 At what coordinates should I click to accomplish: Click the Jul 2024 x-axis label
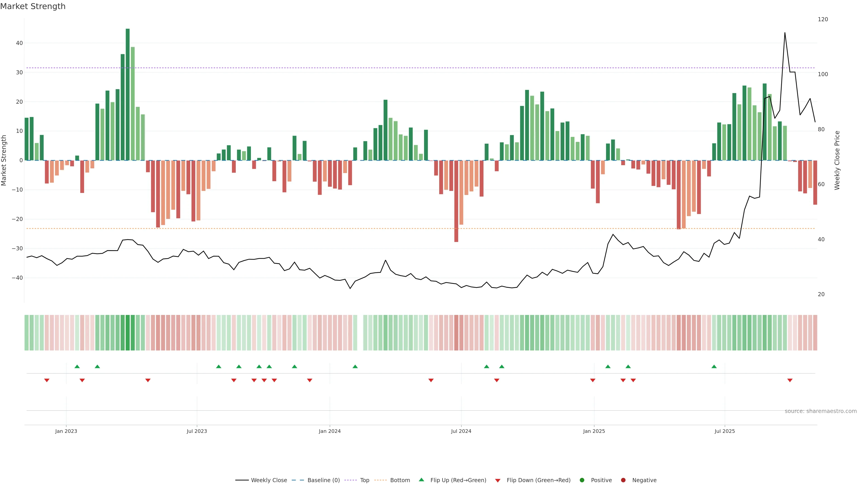pyautogui.click(x=461, y=431)
